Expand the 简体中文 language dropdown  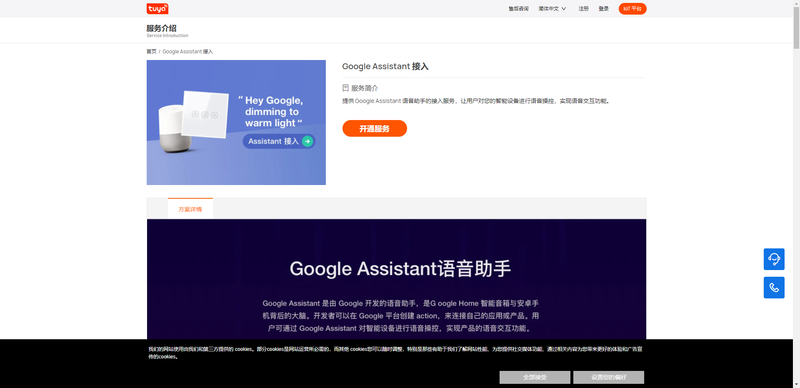pyautogui.click(x=552, y=9)
